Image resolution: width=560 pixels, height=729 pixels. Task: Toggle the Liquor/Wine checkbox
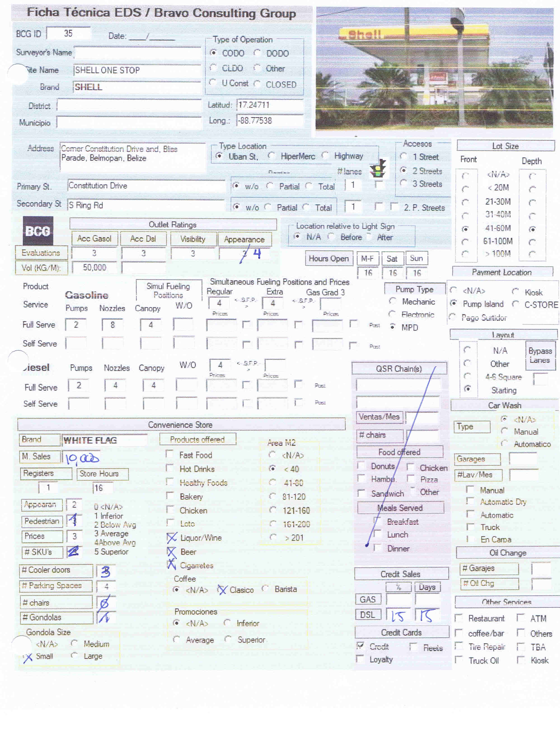point(171,537)
